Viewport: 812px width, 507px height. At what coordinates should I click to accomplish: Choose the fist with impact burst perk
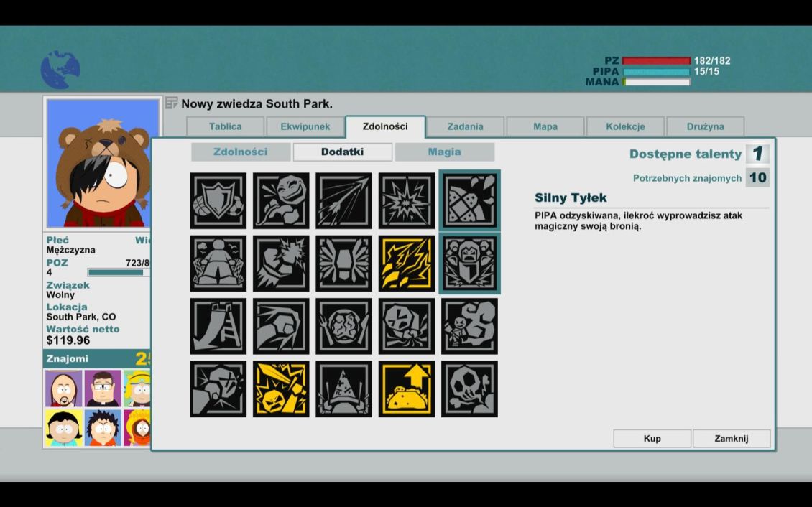tap(281, 264)
